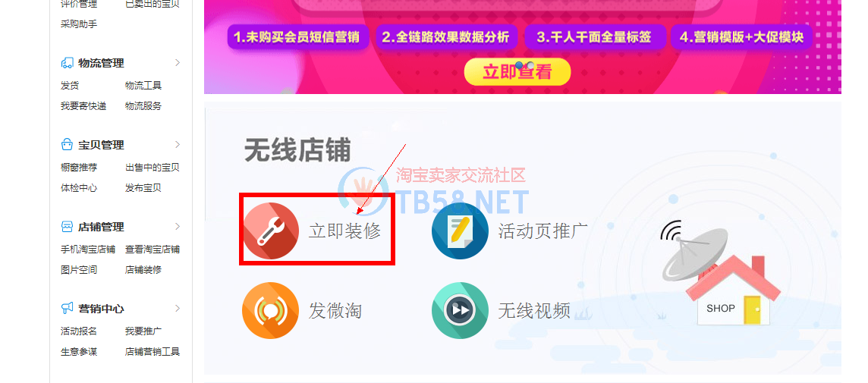Expand the 营销中心 section chevron
Image resolution: width=868 pixels, height=383 pixels.
[178, 308]
